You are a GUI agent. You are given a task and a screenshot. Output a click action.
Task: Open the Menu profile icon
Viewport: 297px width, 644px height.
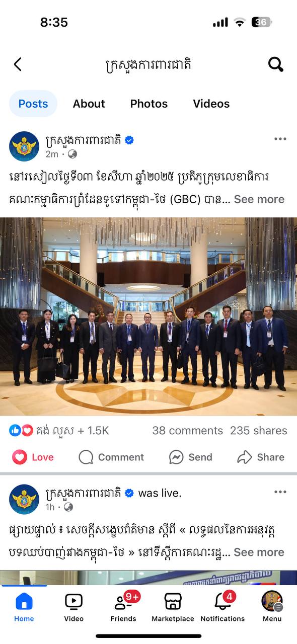pos(272,601)
